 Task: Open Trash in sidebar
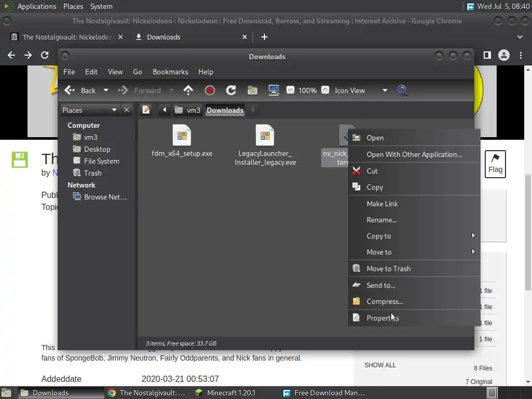tap(87, 173)
